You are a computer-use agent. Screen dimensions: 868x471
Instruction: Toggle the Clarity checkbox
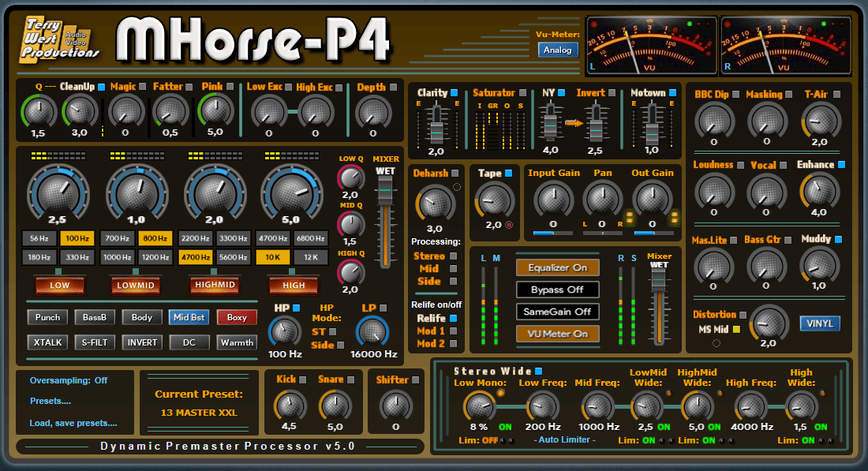[454, 92]
